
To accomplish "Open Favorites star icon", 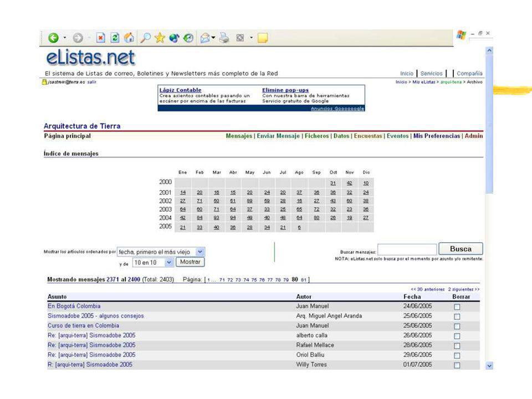I will [160, 38].
